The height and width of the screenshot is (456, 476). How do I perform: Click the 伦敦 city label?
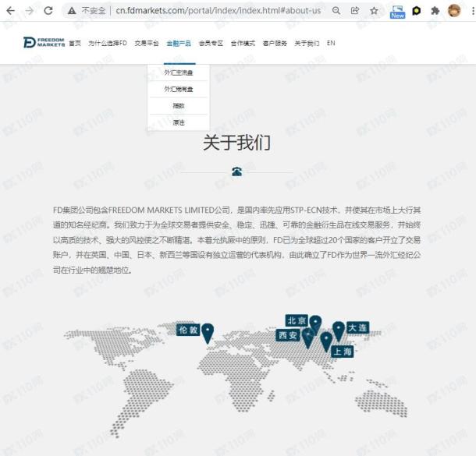click(x=188, y=330)
